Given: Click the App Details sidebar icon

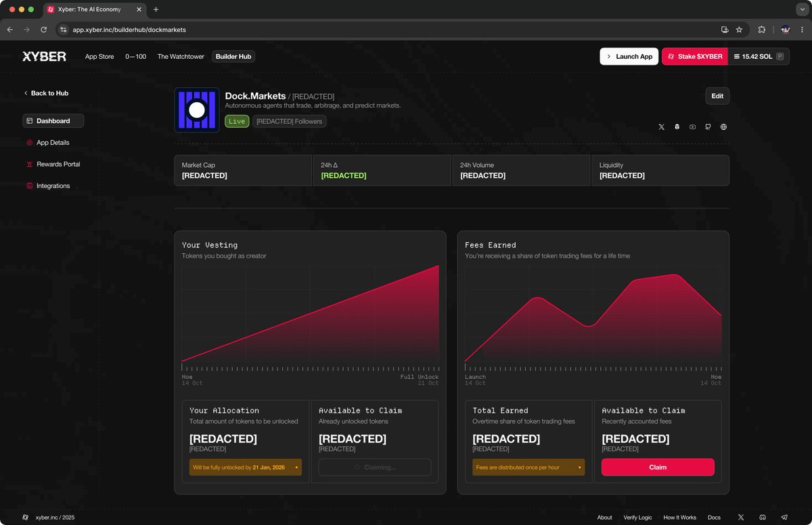Looking at the screenshot, I should [30, 143].
